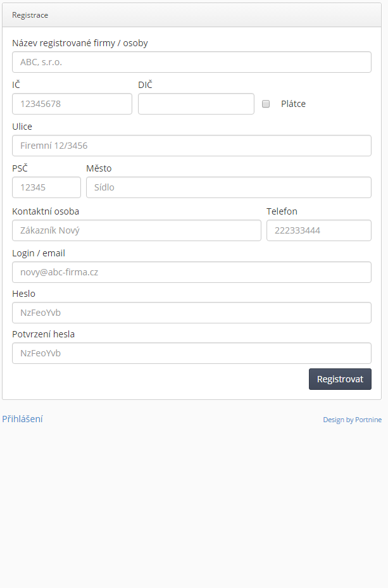
Task: Submit the form with Registrovat button
Action: click(340, 379)
